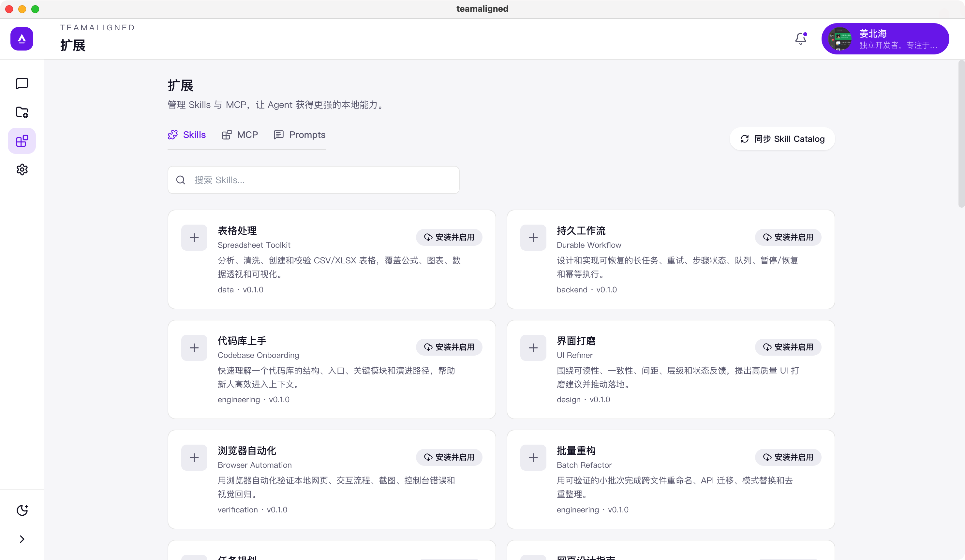Click 同步 Skill Catalog button
Viewport: 965px width, 560px height.
point(782,139)
